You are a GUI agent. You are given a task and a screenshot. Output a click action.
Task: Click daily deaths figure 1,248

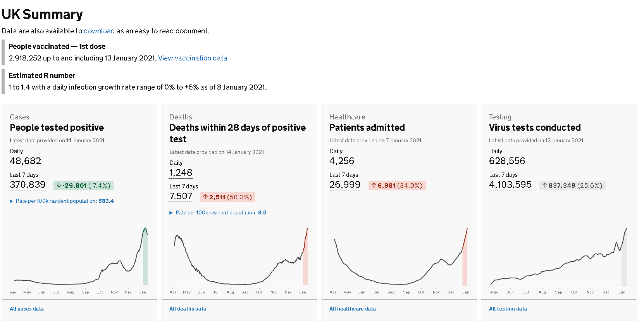[x=181, y=173]
